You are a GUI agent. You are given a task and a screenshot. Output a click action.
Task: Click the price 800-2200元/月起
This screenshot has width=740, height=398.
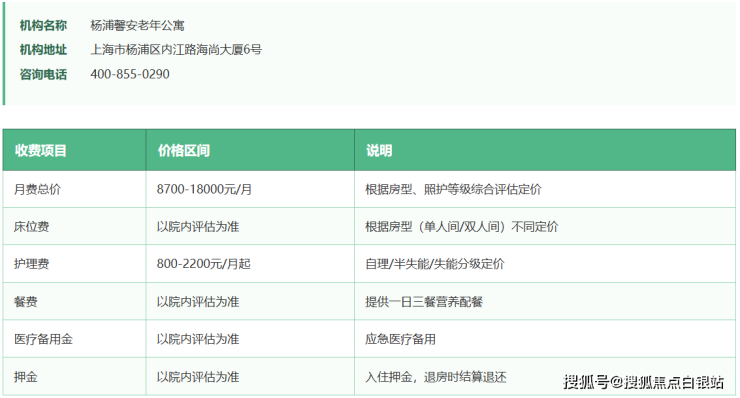[x=203, y=263]
